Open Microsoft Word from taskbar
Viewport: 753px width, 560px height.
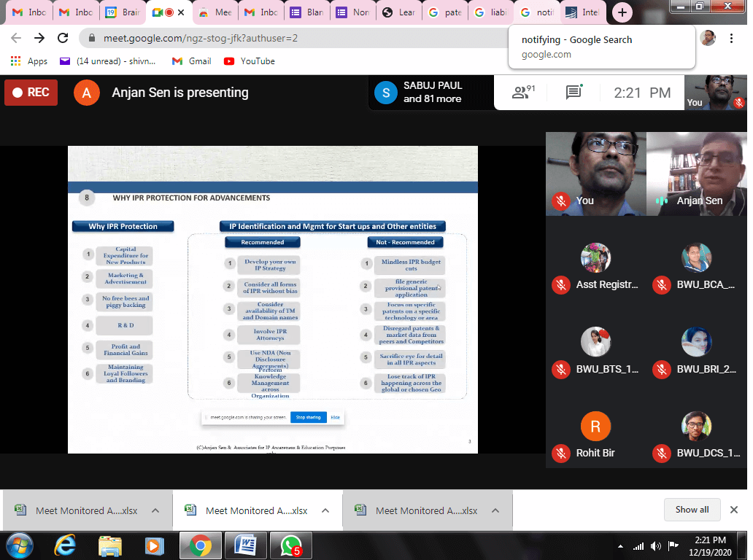click(245, 545)
